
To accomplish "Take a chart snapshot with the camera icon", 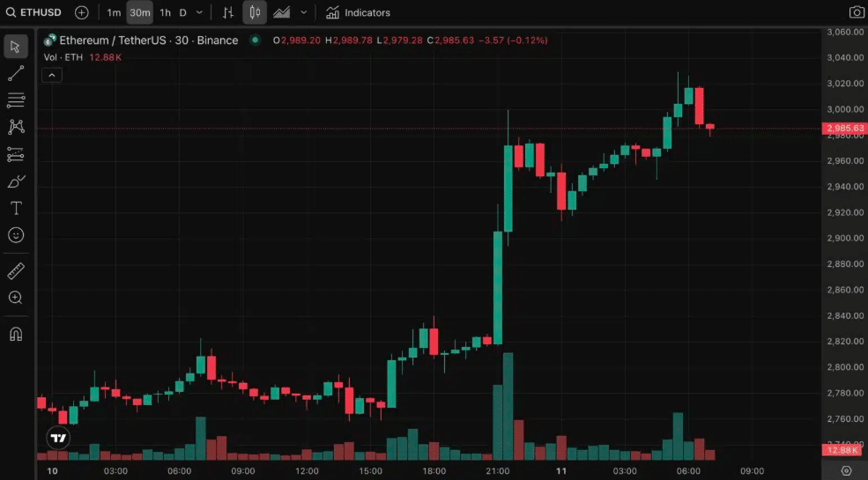I will pos(856,12).
